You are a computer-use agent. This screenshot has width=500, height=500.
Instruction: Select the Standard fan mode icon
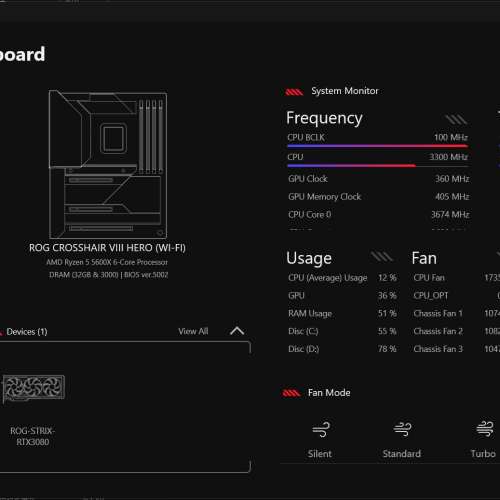402,429
